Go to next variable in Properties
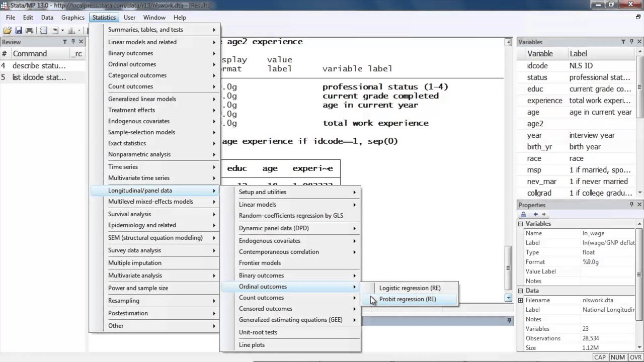Viewport: 644px width, 362px height. coord(543,214)
